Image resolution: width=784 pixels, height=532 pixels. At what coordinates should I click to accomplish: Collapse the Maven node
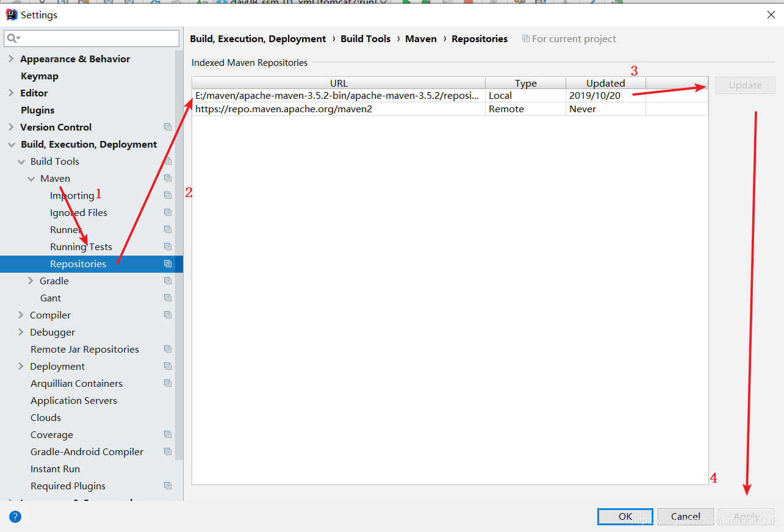(31, 179)
